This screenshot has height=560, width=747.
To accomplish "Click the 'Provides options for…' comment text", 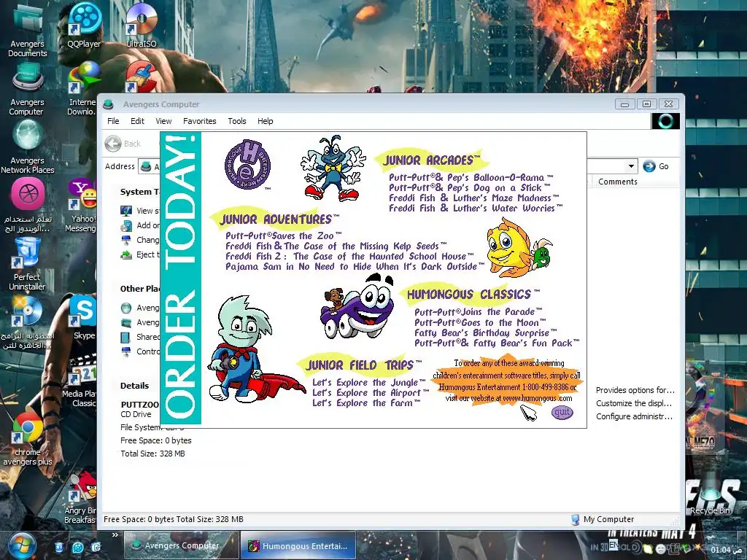I will pyautogui.click(x=635, y=390).
